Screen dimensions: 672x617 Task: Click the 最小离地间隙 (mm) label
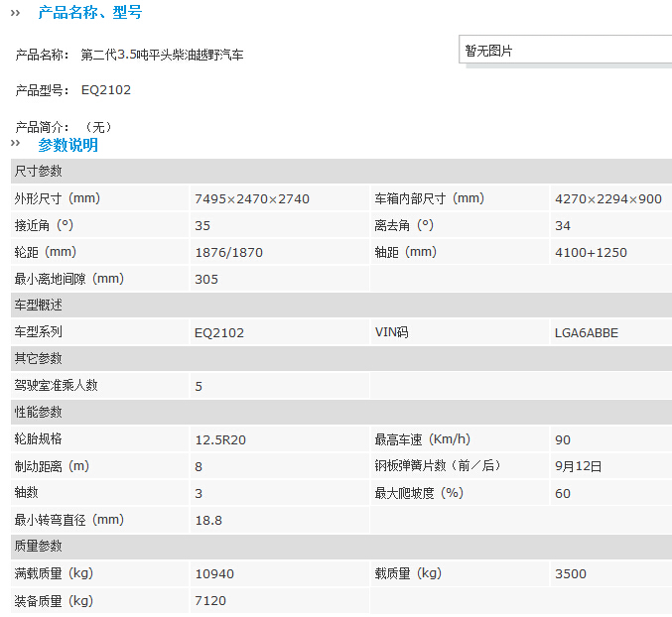pos(69,279)
